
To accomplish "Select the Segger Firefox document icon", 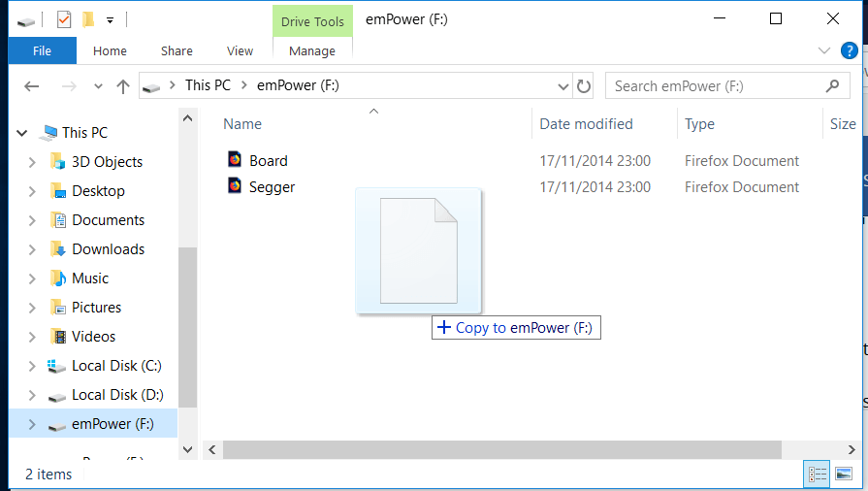I will click(235, 185).
